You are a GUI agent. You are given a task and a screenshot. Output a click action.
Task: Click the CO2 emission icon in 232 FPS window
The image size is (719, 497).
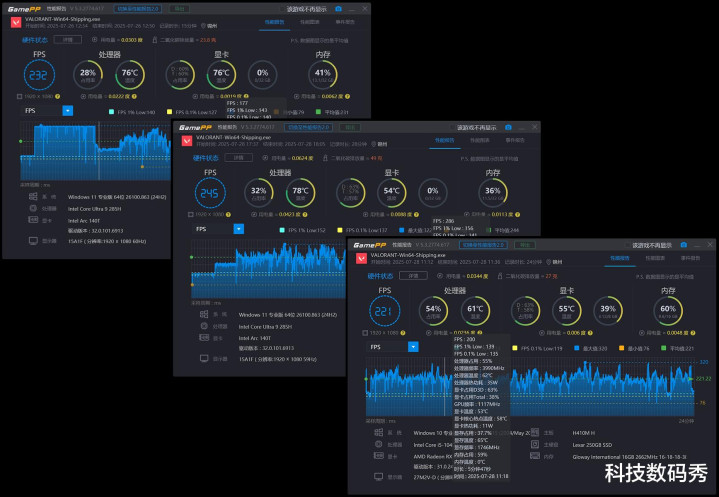click(x=155, y=40)
